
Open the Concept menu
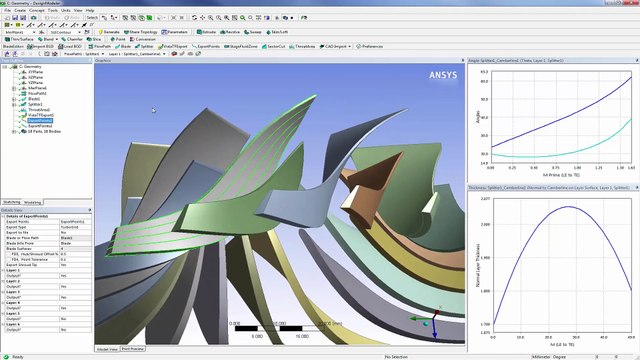[x=37, y=10]
